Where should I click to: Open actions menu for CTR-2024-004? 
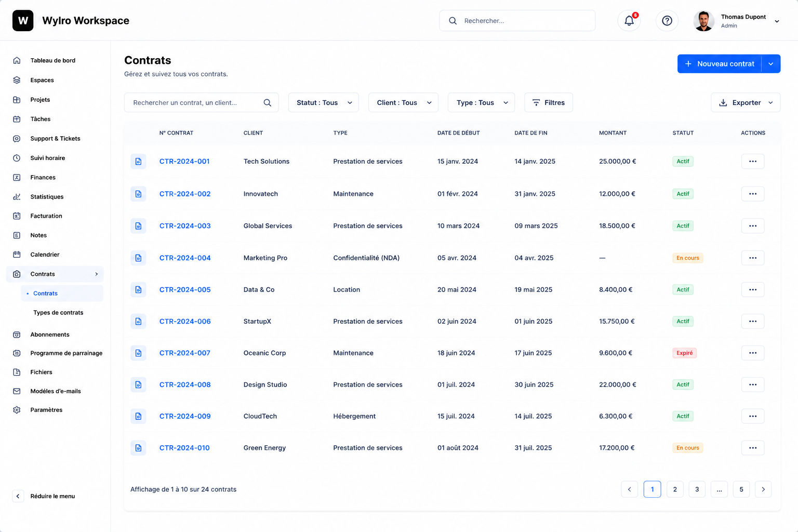tap(753, 258)
